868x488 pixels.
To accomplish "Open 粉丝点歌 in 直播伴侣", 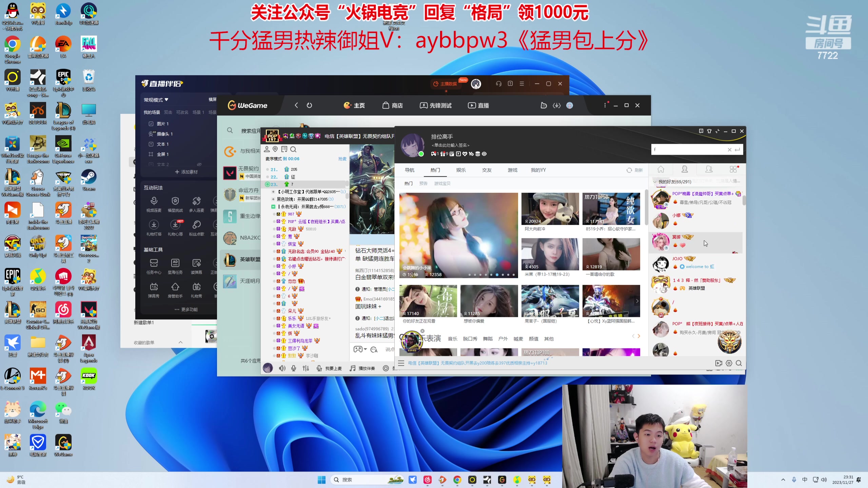I will coord(197,228).
